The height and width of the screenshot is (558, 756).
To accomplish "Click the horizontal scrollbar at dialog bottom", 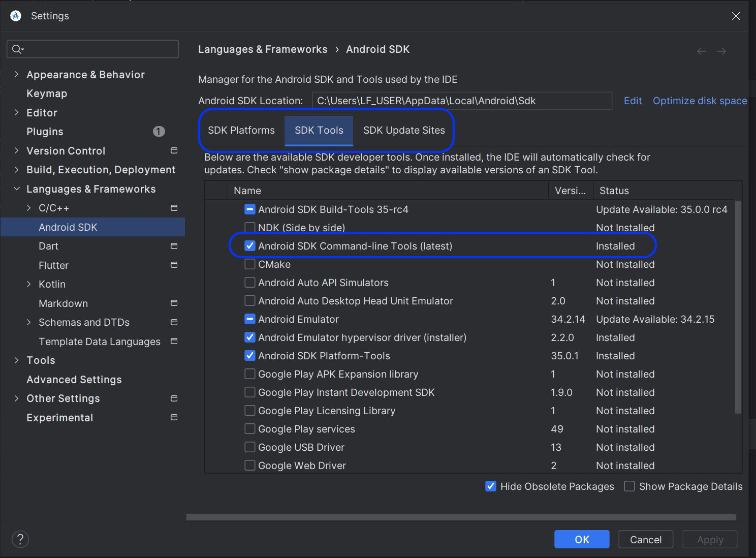I will 461,517.
